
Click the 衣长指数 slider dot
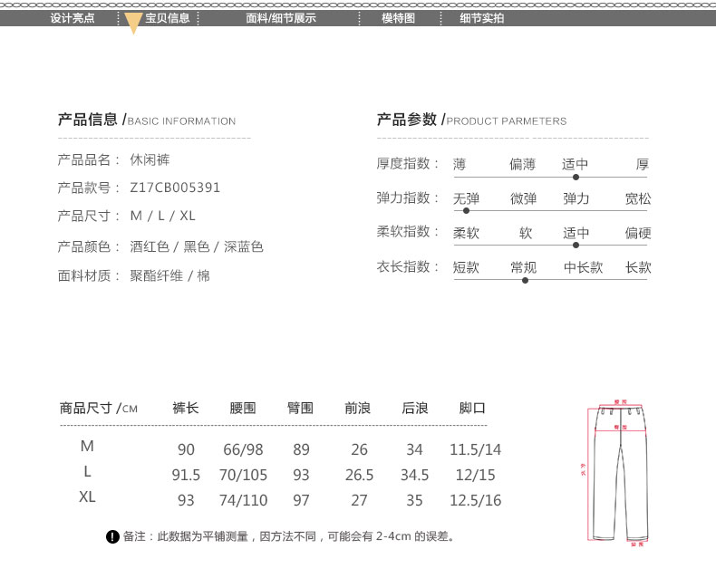[525, 280]
